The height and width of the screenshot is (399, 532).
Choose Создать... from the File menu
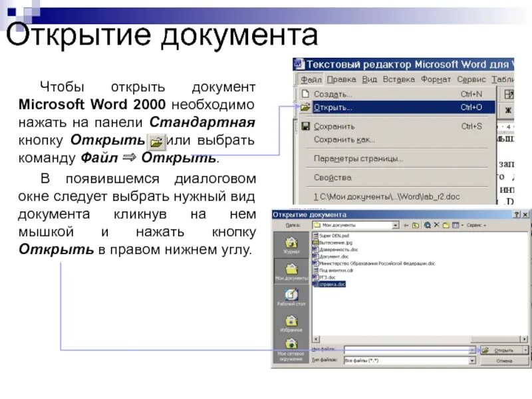(397, 94)
